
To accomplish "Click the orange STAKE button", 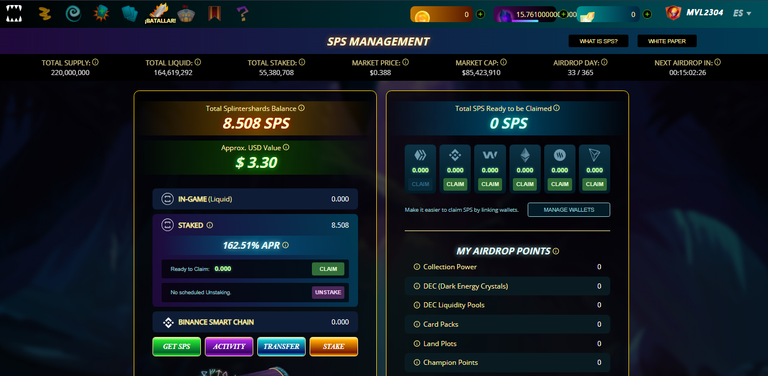I will [x=334, y=346].
